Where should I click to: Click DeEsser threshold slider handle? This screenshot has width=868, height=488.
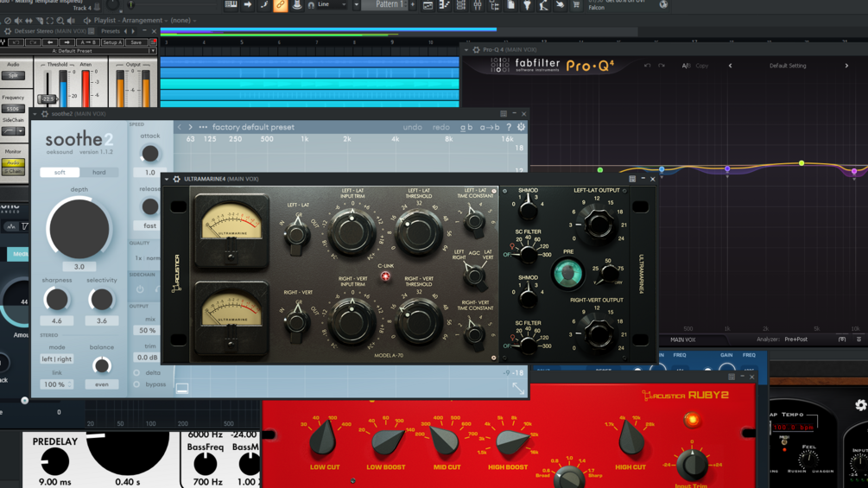(x=48, y=98)
